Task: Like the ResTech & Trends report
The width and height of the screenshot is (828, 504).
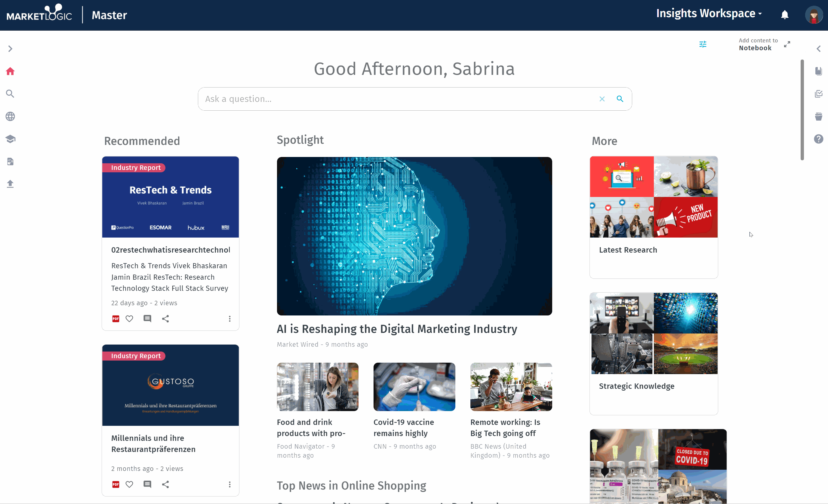Action: tap(129, 318)
